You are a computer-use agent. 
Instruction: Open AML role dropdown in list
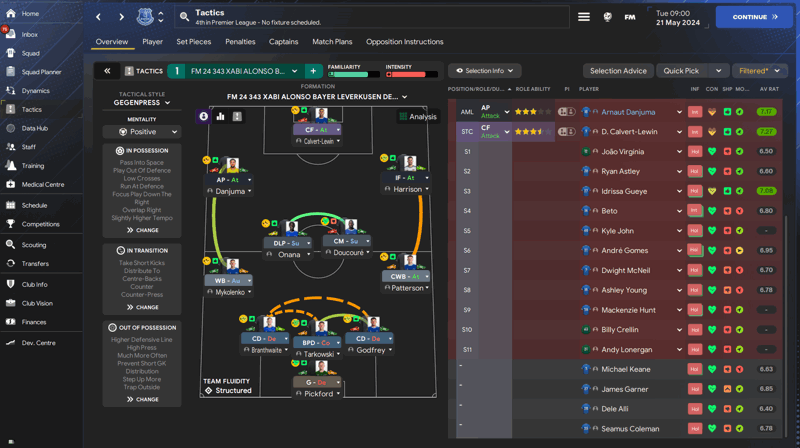[x=506, y=112]
